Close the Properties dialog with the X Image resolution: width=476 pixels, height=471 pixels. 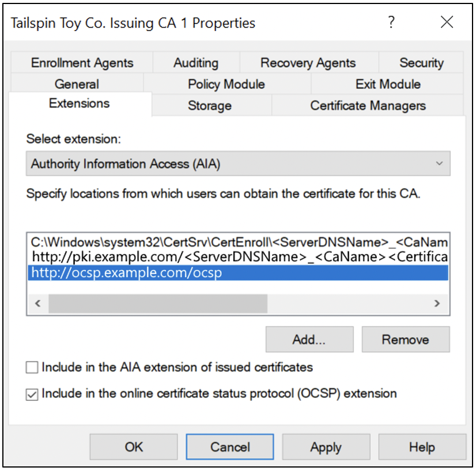[447, 22]
